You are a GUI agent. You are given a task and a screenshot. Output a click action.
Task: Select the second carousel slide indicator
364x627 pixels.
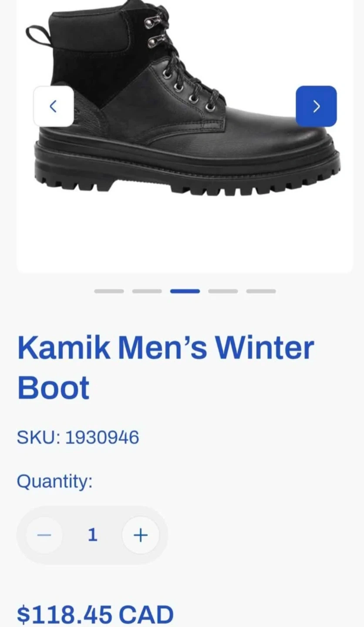point(147,291)
